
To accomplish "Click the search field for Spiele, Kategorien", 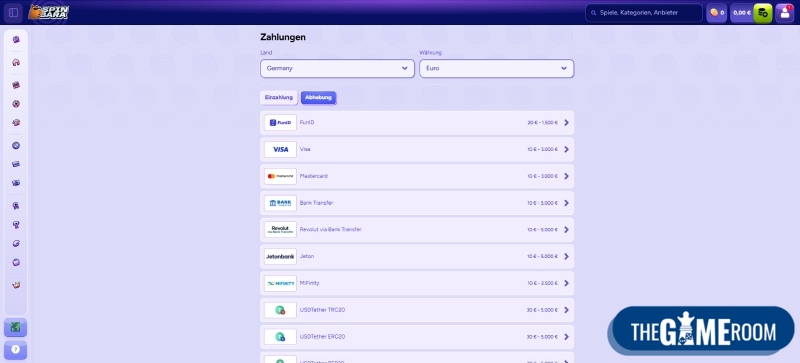I will 644,13.
